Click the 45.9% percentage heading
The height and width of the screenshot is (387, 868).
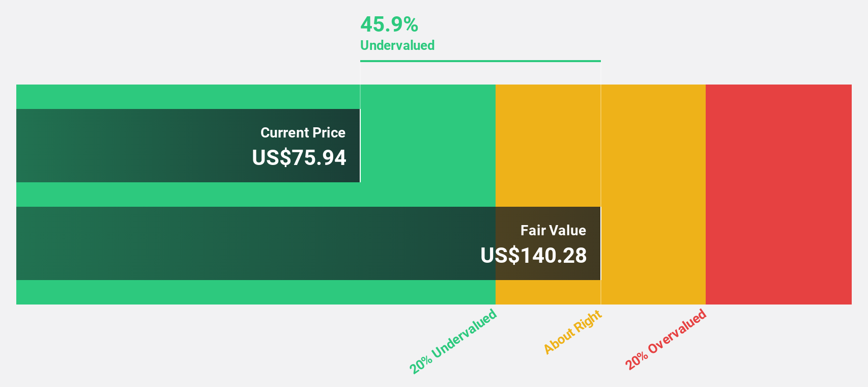click(389, 24)
